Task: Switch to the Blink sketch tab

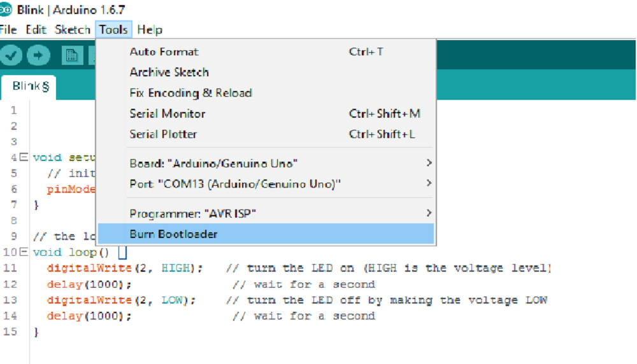Action: pos(29,87)
